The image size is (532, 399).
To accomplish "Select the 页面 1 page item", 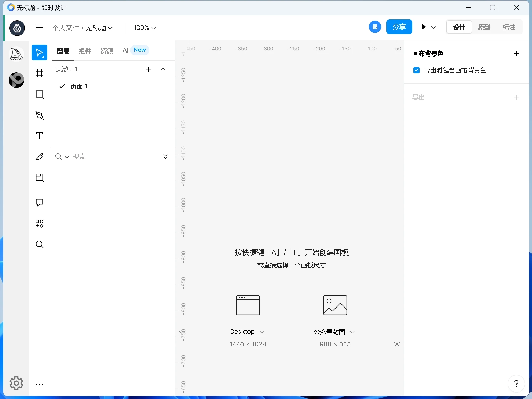I will pyautogui.click(x=79, y=86).
